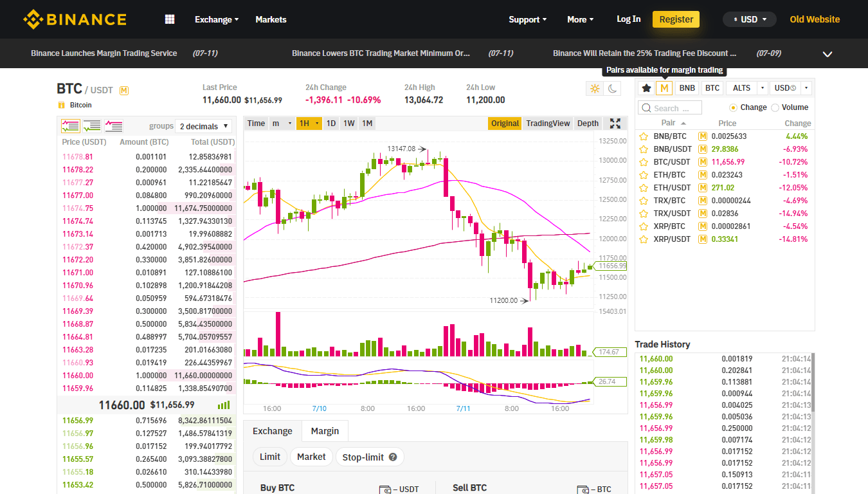Switch to light theme sun icon
The width and height of the screenshot is (868, 494).
(x=595, y=89)
